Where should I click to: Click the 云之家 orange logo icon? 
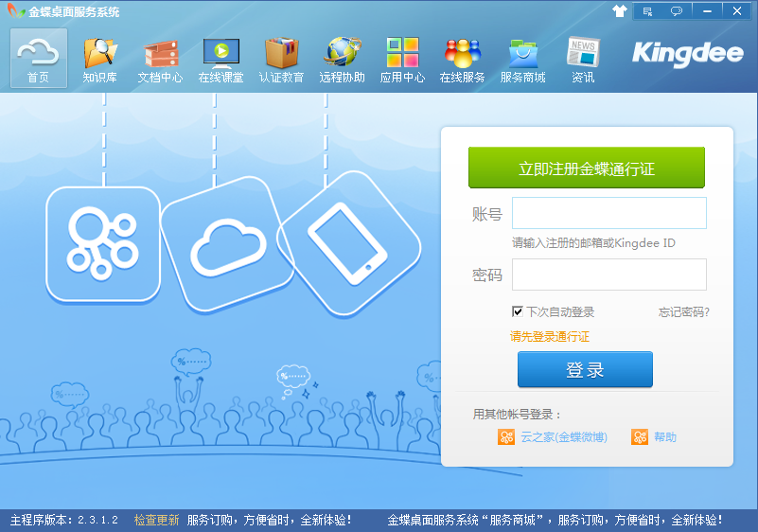coord(506,437)
